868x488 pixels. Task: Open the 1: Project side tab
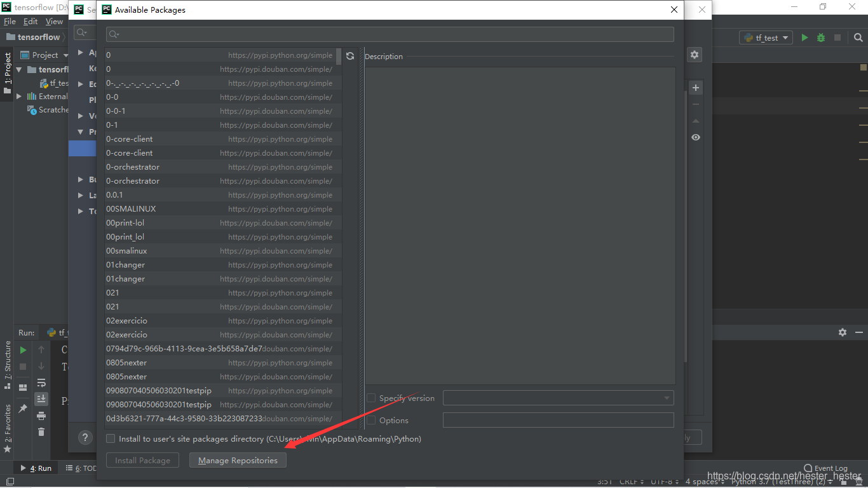(x=8, y=73)
